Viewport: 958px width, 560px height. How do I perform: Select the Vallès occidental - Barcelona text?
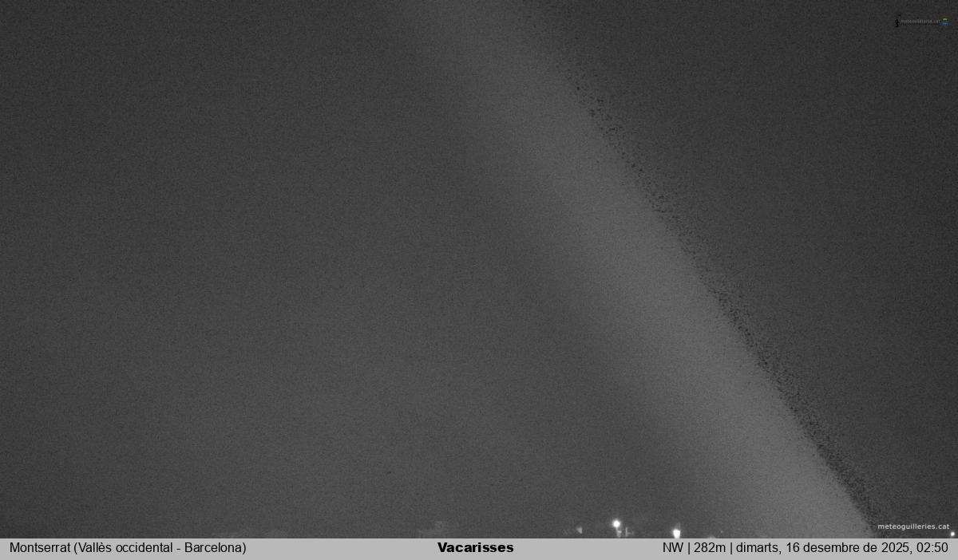(160, 548)
